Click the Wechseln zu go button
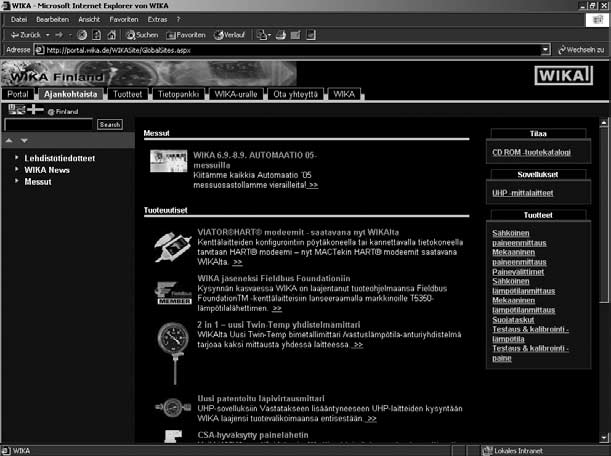 (581, 50)
